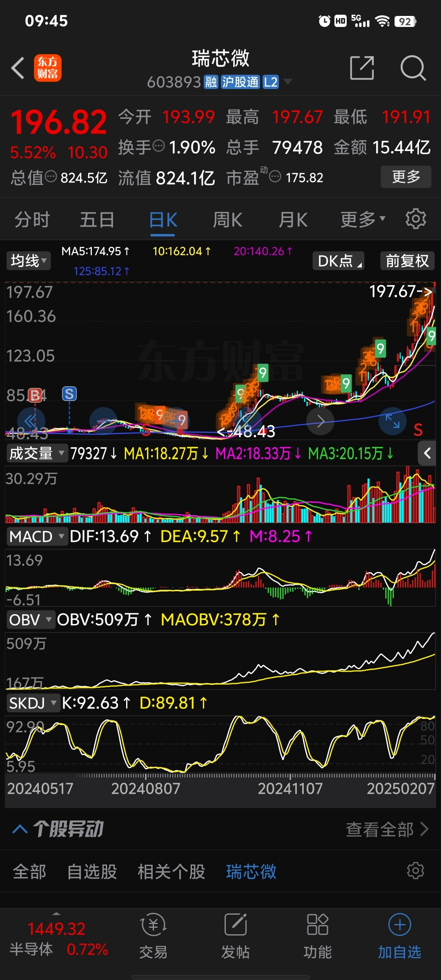Screen dimensions: 441x980
Task: Open 前复权 adjustment selector
Action: click(407, 261)
